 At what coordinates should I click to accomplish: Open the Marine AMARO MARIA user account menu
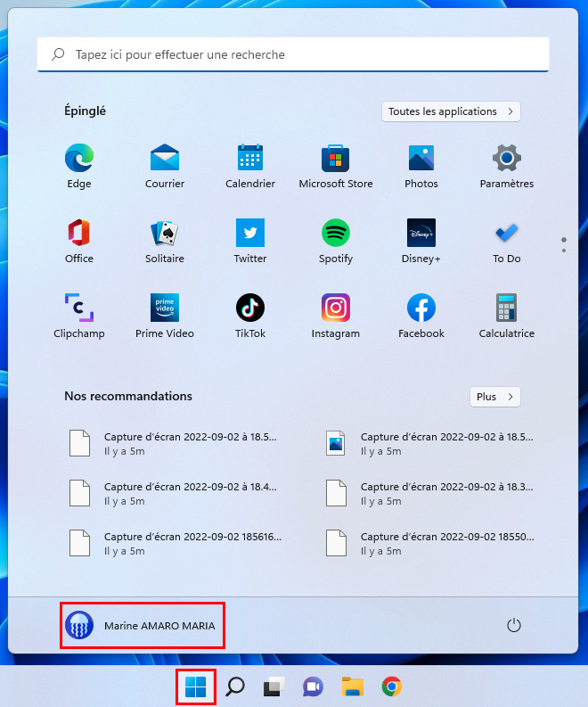click(x=143, y=625)
